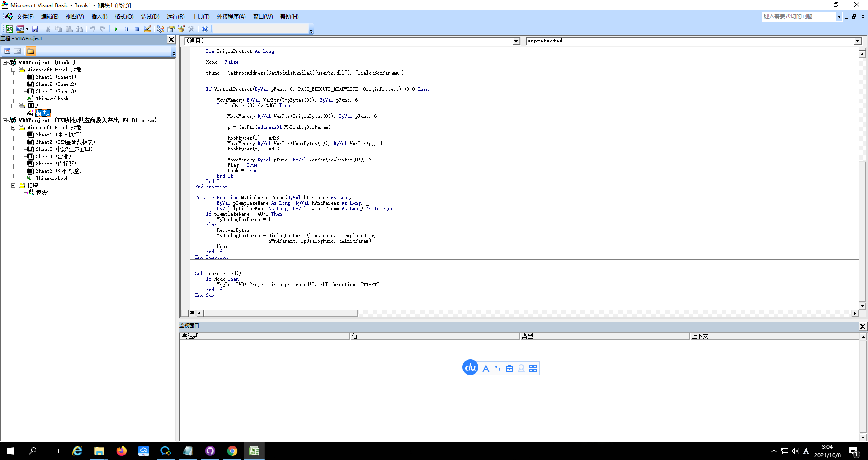Image resolution: width=868 pixels, height=460 pixels.
Task: Toggle the folder view in the Project panel
Action: coord(30,51)
